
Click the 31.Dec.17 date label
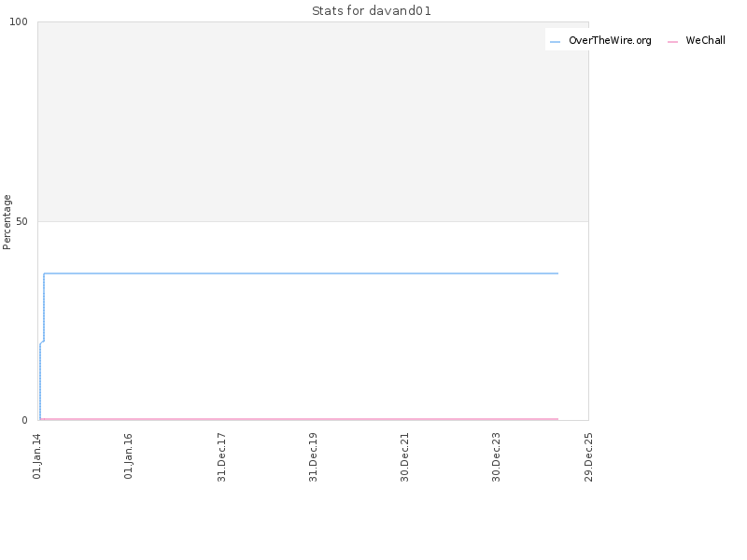[221, 457]
